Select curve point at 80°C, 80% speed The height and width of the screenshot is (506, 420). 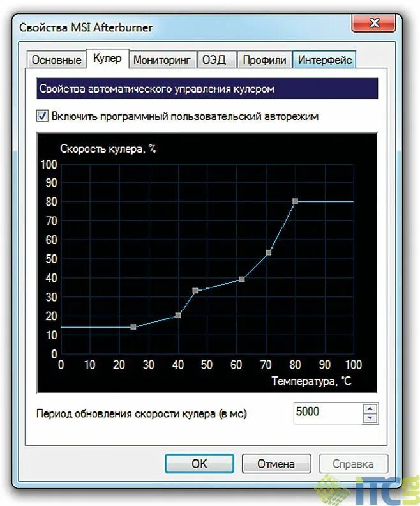pyautogui.click(x=296, y=201)
